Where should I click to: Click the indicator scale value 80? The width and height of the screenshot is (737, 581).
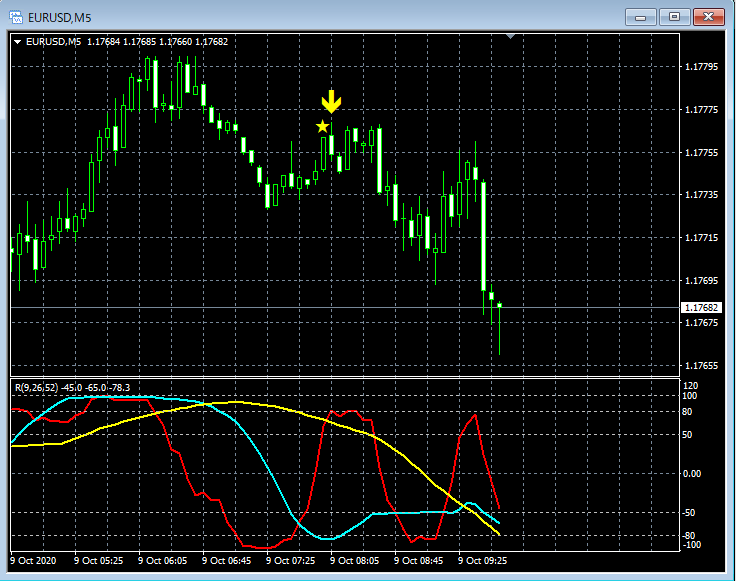pyautogui.click(x=687, y=412)
